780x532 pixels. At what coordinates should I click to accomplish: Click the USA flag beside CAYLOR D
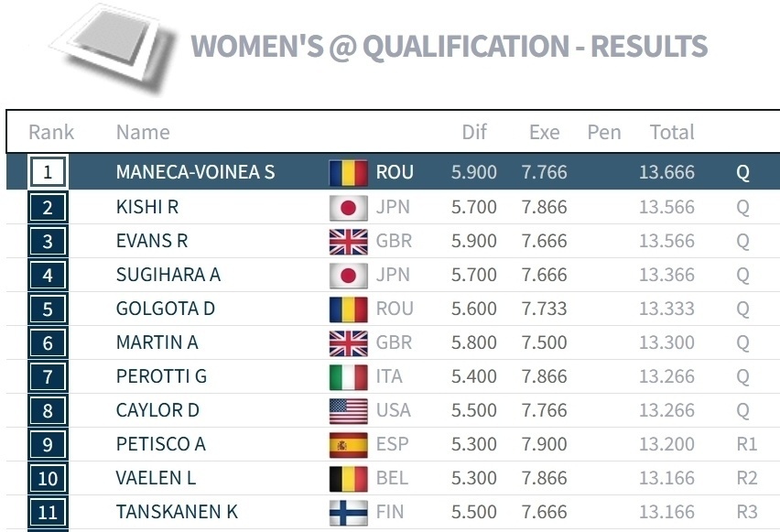[x=348, y=410]
